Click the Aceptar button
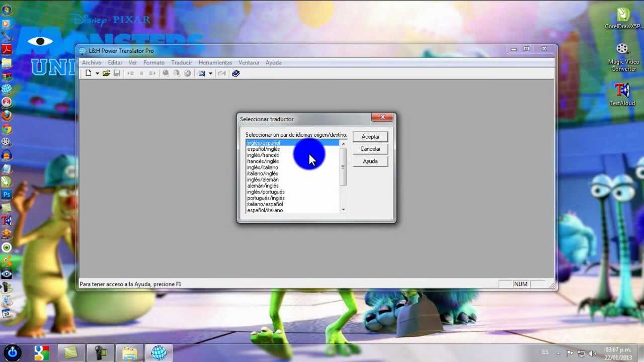Screen dimensions: 644x362 click(x=370, y=137)
